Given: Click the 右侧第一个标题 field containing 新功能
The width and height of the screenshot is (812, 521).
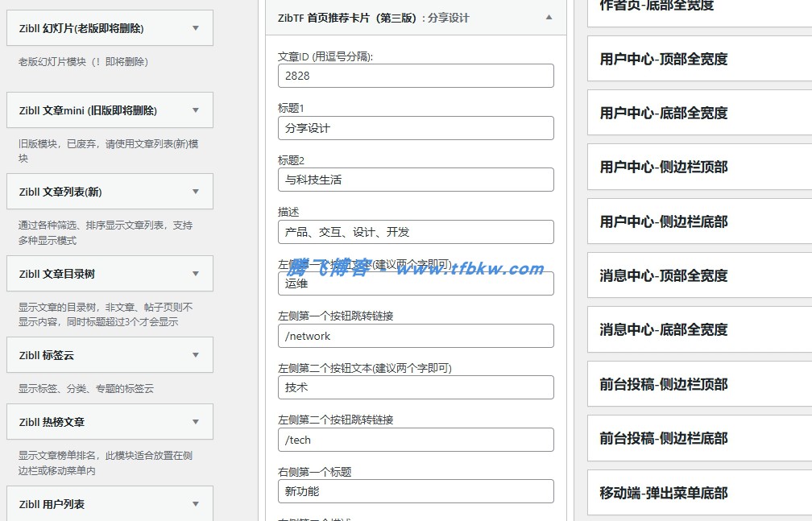Looking at the screenshot, I should click(x=416, y=491).
